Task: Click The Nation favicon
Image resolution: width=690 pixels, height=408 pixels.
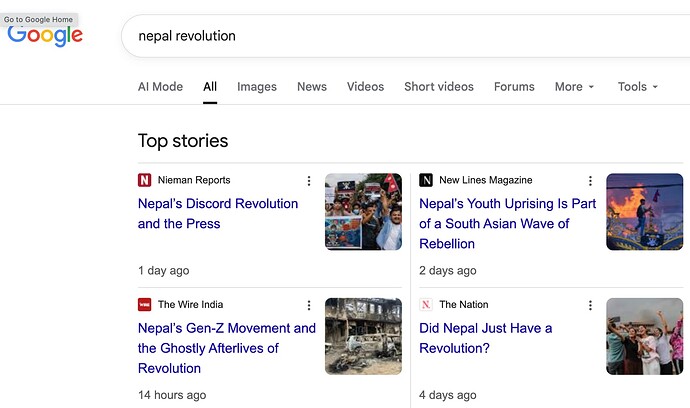Action: pos(426,305)
